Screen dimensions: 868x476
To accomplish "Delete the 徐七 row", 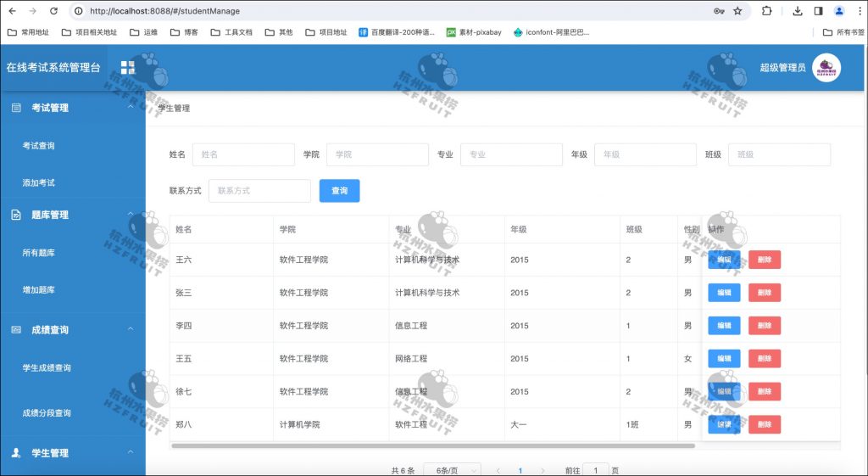I will pyautogui.click(x=765, y=391).
